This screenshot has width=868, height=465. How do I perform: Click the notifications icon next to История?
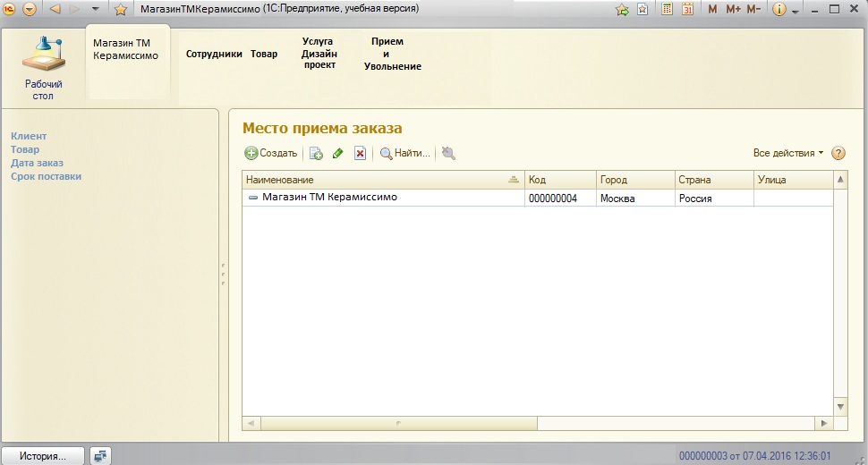pyautogui.click(x=100, y=456)
